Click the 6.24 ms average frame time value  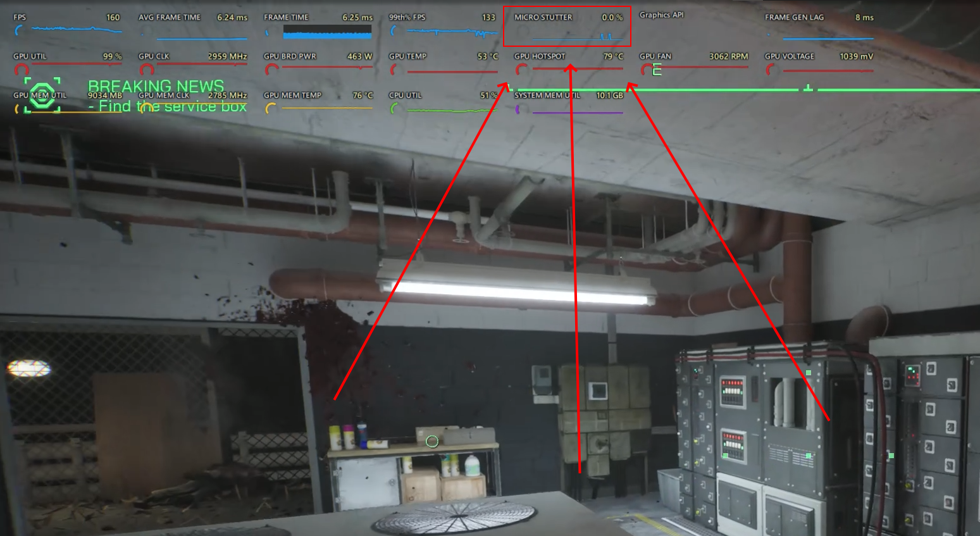(232, 18)
